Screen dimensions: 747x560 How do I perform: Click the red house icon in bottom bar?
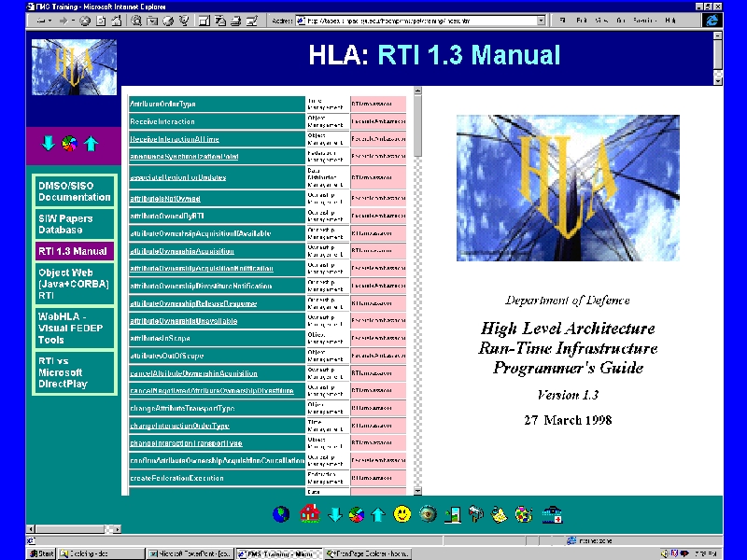coord(310,513)
